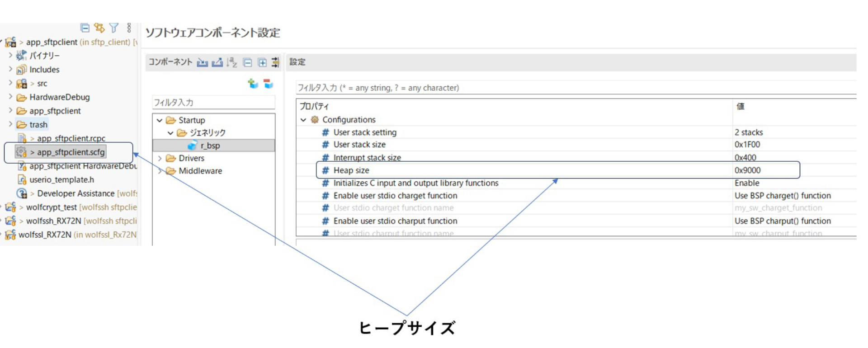Expand the HardwareDebug folder in project tree
The width and height of the screenshot is (868, 348).
pyautogui.click(x=10, y=97)
